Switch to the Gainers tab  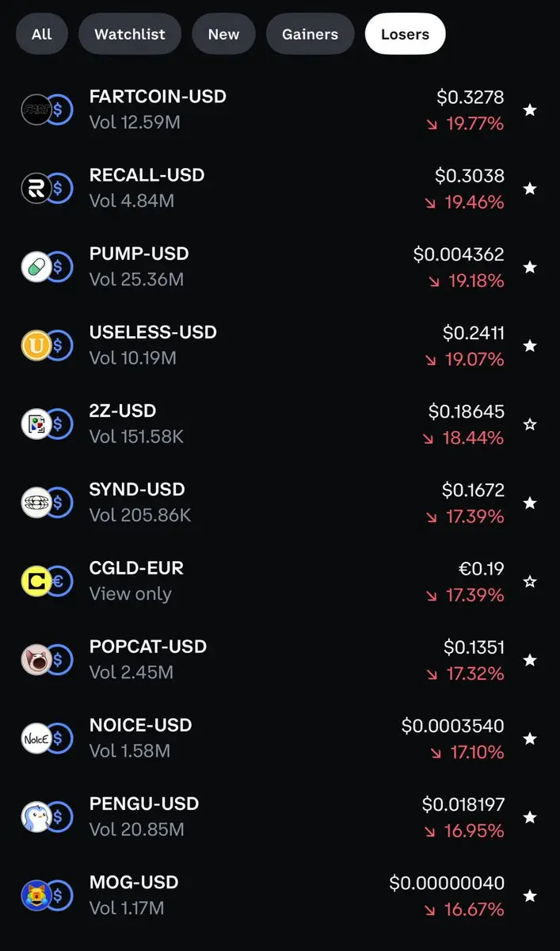coord(310,34)
